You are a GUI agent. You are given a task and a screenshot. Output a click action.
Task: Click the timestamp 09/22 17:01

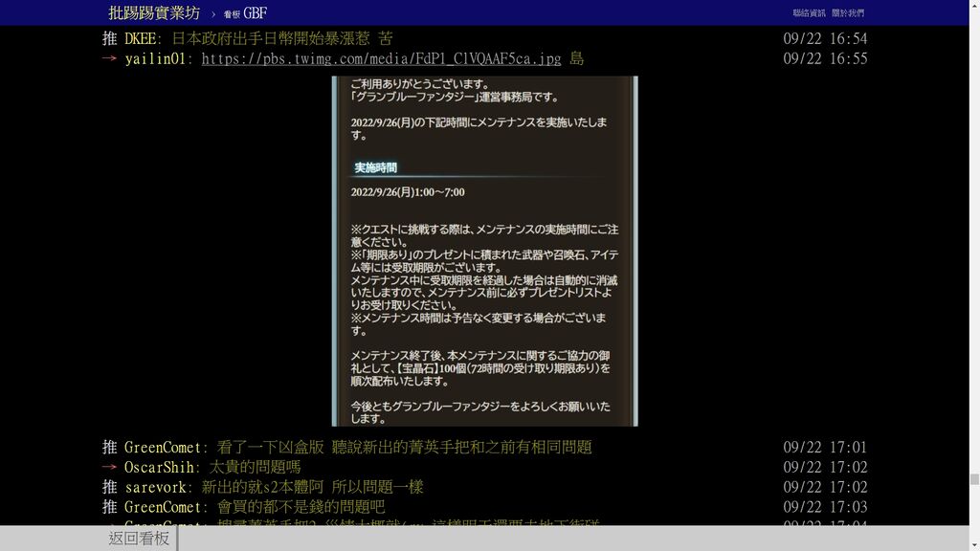pyautogui.click(x=825, y=448)
